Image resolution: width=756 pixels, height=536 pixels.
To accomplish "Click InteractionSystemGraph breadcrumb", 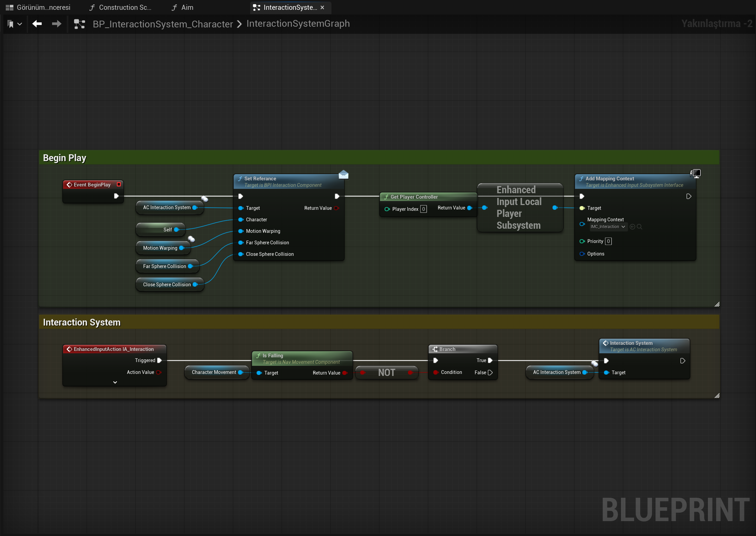I will pos(298,23).
